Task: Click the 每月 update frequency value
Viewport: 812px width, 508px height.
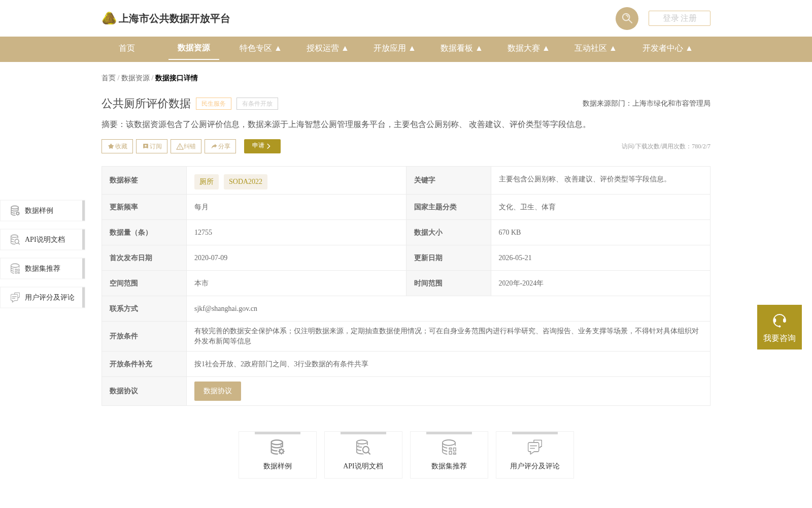Action: coord(201,207)
